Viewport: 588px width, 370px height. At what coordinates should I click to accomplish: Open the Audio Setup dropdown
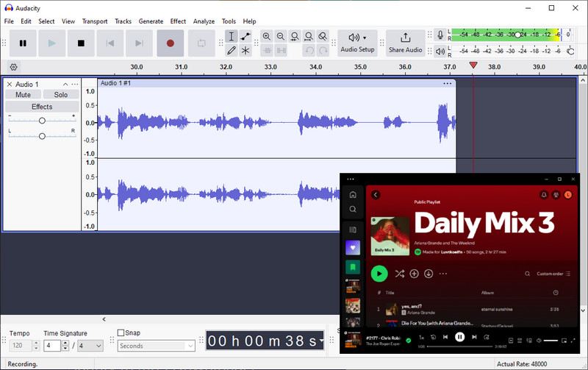(x=357, y=43)
